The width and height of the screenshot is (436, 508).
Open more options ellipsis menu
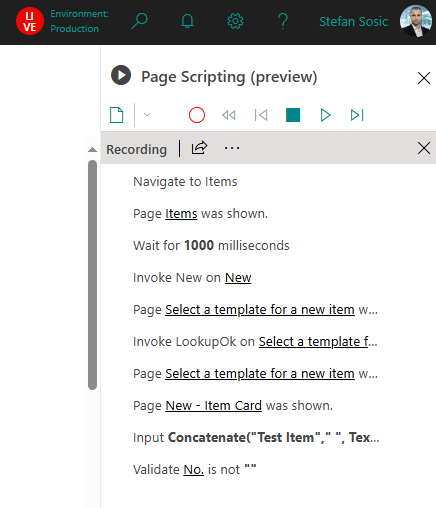[232, 148]
